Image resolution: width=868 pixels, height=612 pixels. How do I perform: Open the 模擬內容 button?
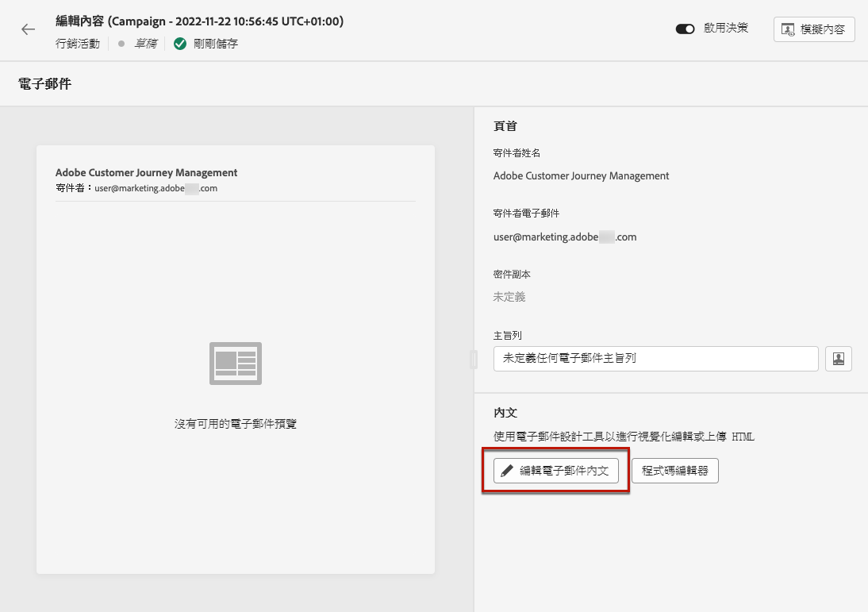814,29
